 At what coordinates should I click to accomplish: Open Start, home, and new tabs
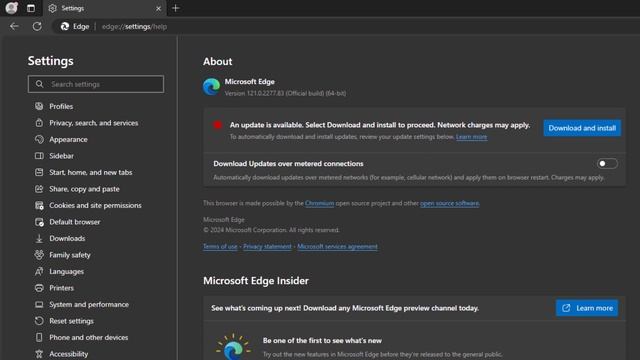pyautogui.click(x=91, y=172)
